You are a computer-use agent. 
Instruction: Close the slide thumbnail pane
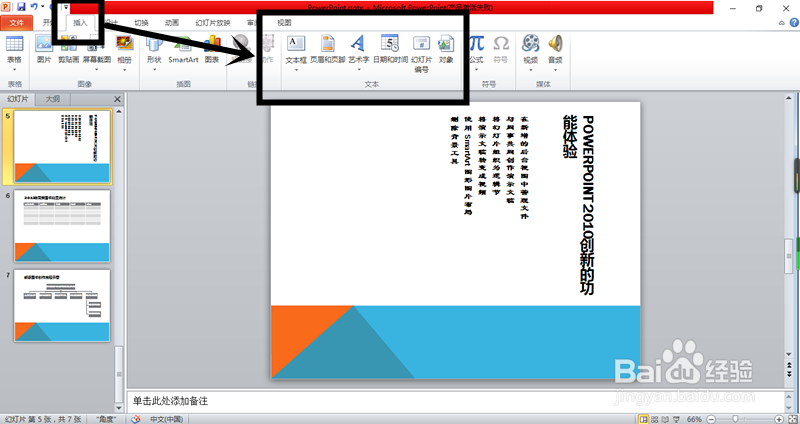117,99
